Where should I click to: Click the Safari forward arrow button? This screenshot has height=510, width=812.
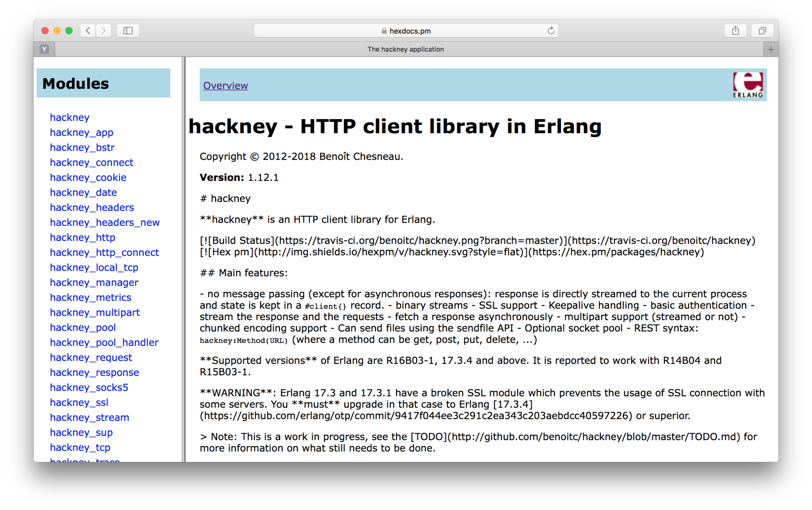tap(103, 31)
